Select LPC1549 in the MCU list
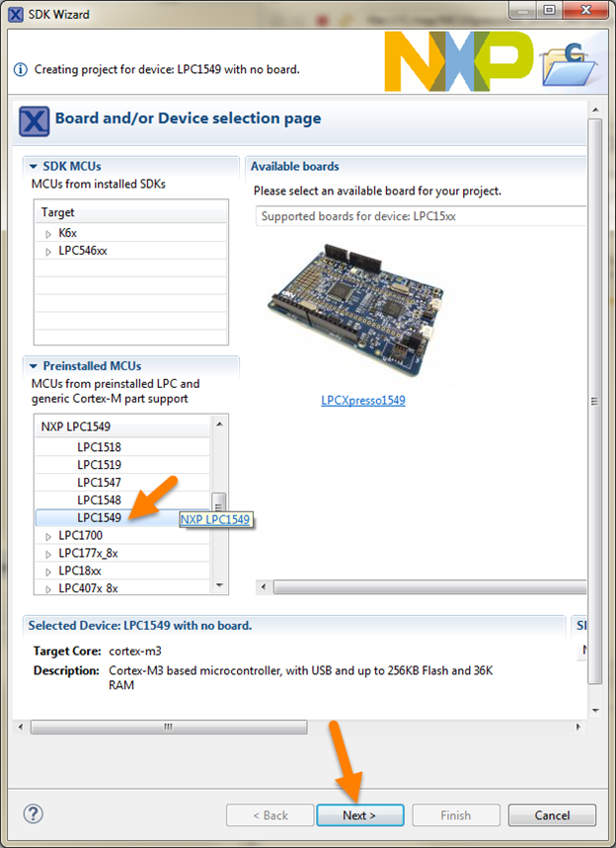The height and width of the screenshot is (848, 616). pyautogui.click(x=122, y=517)
